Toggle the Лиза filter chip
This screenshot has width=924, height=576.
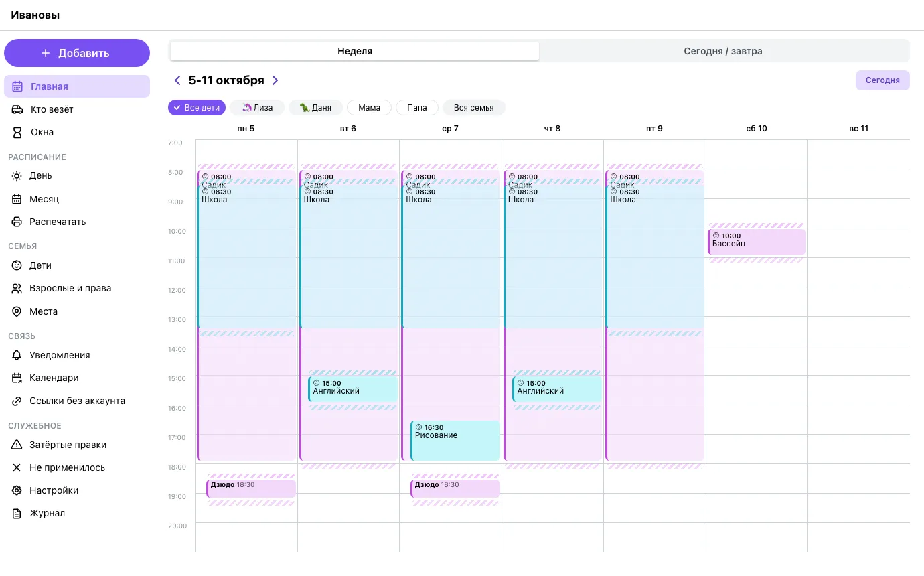tap(257, 108)
